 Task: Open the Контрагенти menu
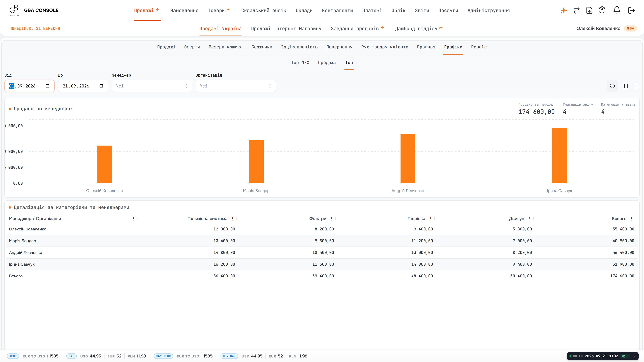coord(337,11)
